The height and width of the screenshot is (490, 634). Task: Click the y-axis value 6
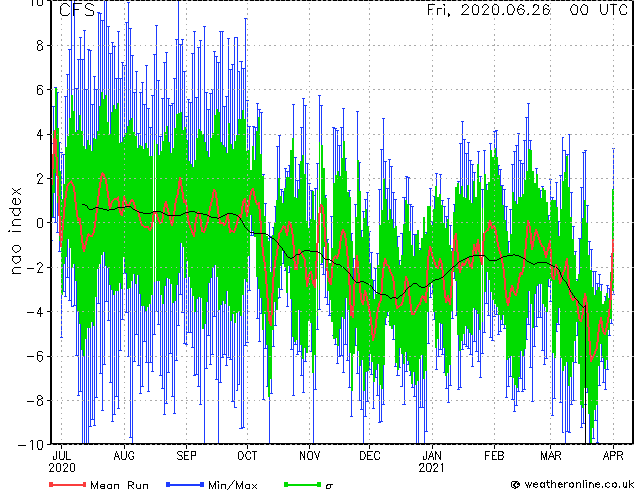click(40, 90)
